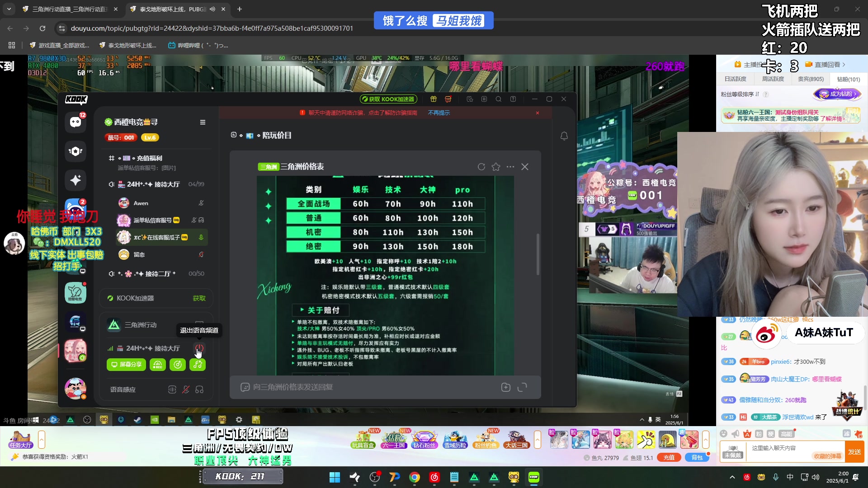Viewport: 868px width, 488px height.
Task: Open the green leaf server icon in sidebar
Action: tap(75, 292)
